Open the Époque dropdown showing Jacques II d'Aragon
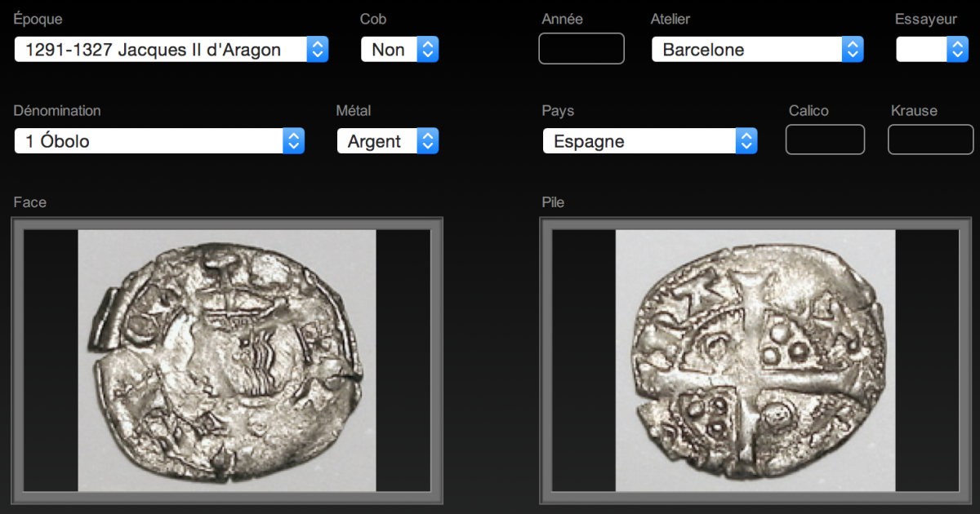The height and width of the screenshot is (514, 980). tap(171, 50)
